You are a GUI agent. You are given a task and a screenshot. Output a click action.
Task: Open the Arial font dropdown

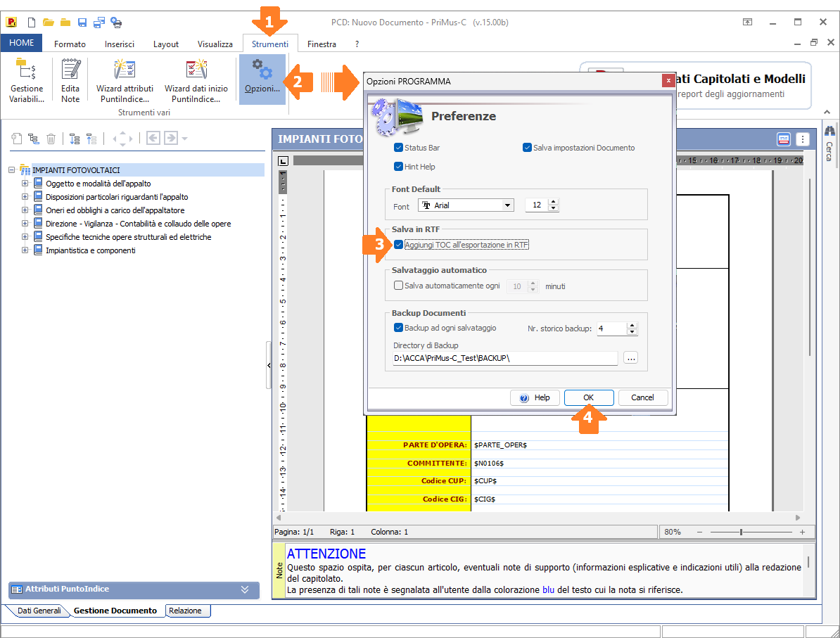[507, 205]
